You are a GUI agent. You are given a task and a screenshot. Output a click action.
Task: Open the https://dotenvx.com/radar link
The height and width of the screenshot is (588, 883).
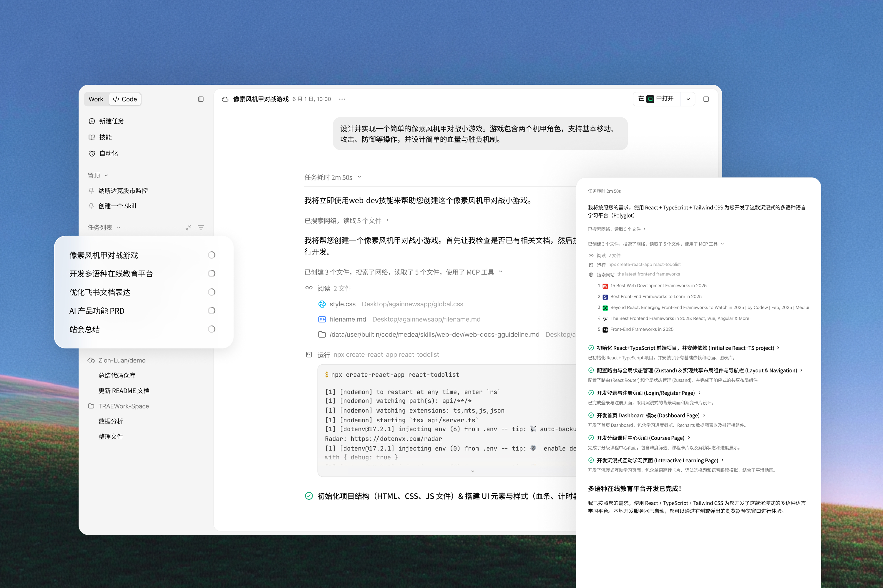(396, 439)
